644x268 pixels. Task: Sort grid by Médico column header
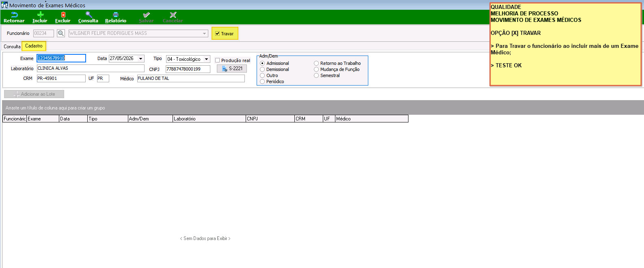coord(372,119)
